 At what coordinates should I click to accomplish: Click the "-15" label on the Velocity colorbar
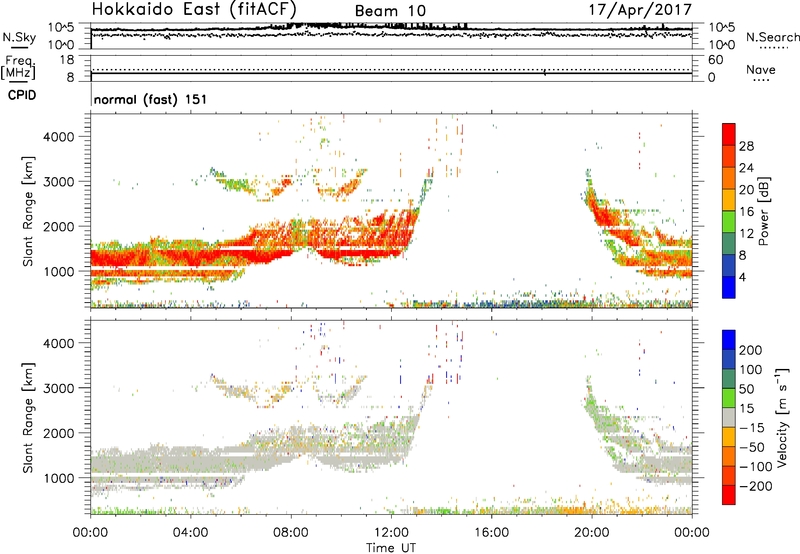click(752, 427)
